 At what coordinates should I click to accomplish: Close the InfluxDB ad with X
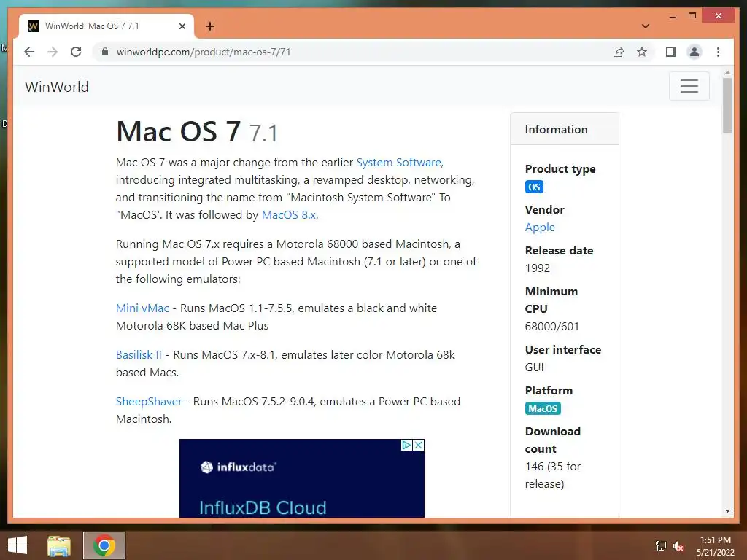(x=418, y=445)
